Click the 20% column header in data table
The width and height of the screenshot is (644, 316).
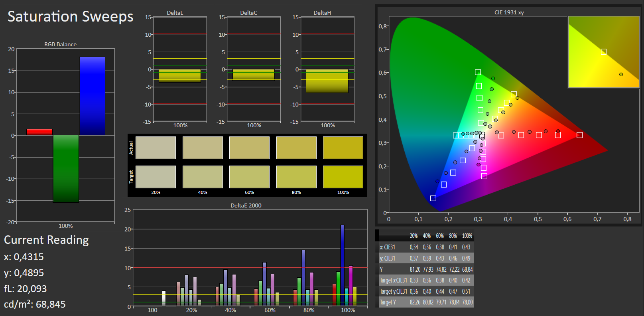(414, 236)
